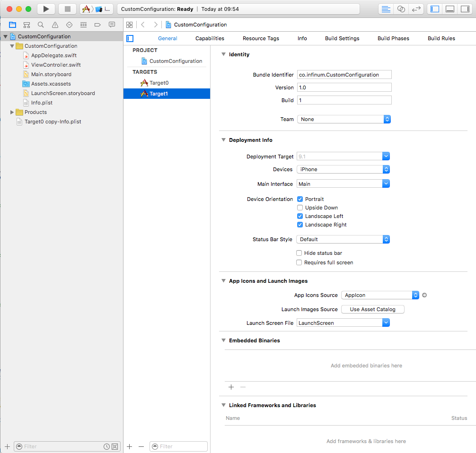
Task: Click arrow next to AppIcon source
Action: (x=424, y=295)
